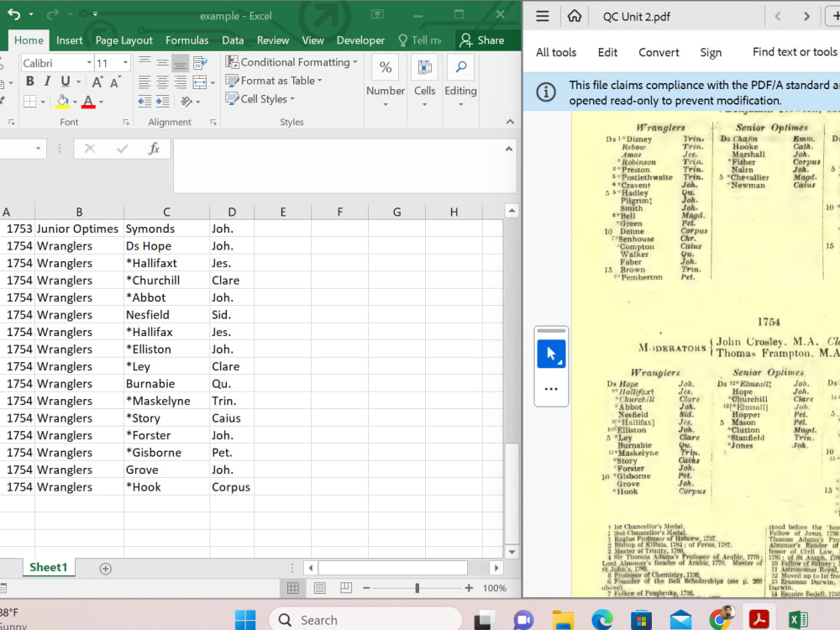Click zoom in plus button

469,588
